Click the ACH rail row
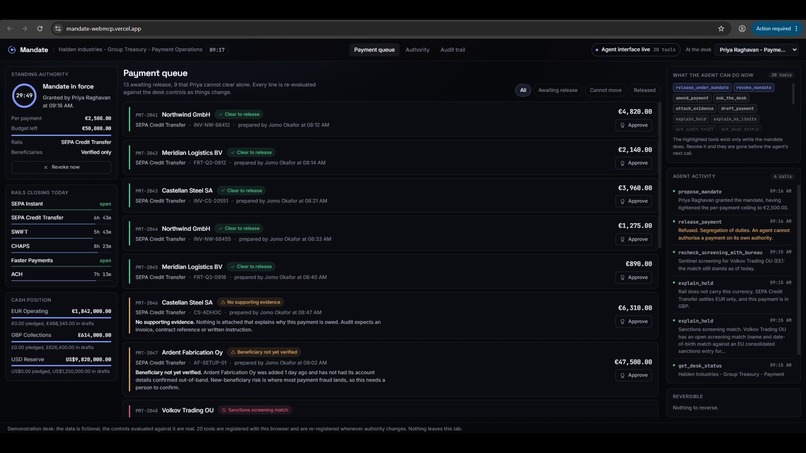This screenshot has height=453, width=806. tap(61, 275)
